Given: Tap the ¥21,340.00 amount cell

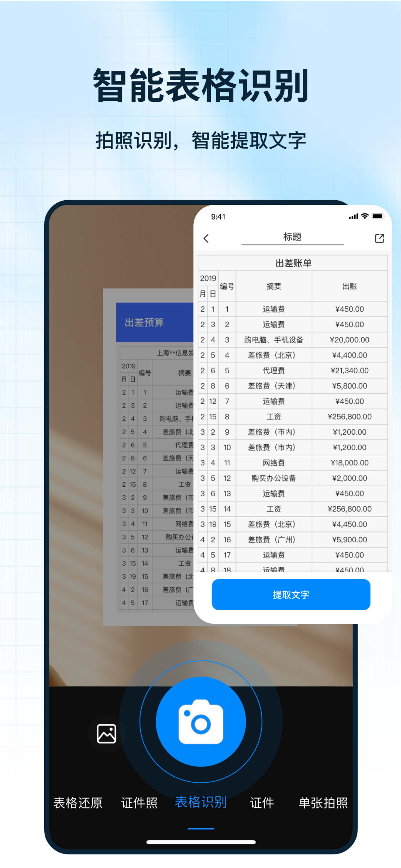Looking at the screenshot, I should pyautogui.click(x=350, y=370).
